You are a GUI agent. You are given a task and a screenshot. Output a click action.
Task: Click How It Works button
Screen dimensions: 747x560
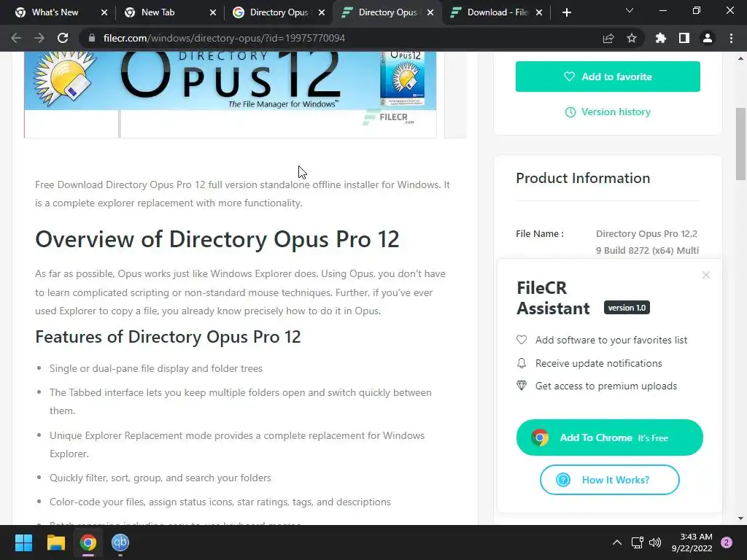[x=609, y=480]
